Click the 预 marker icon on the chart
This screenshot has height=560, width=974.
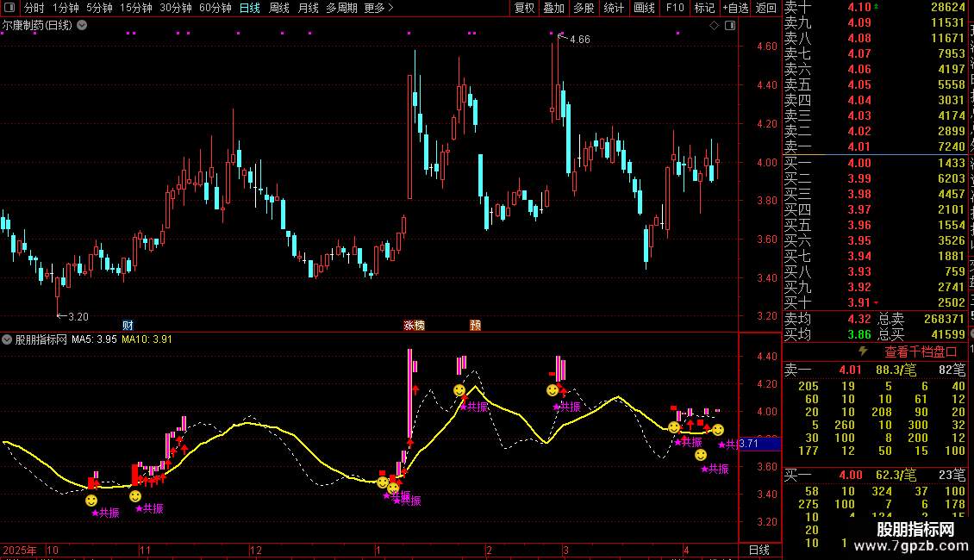pyautogui.click(x=475, y=326)
